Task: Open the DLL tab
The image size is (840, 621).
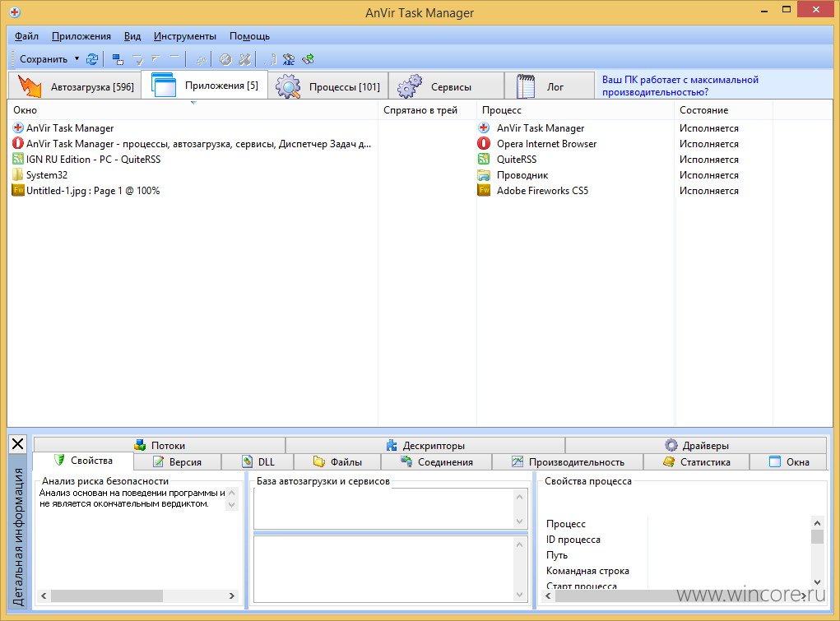Action: point(258,462)
